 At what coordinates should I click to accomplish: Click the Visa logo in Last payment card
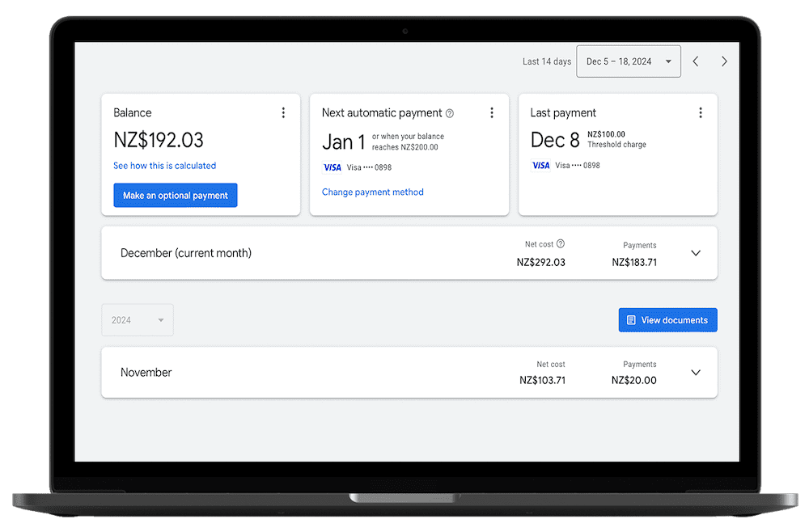(x=540, y=166)
